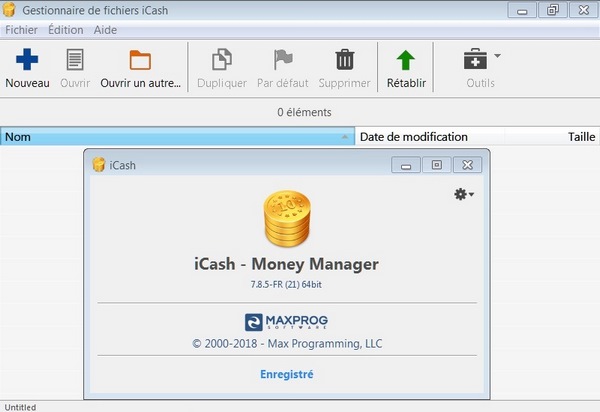
Task: Open the Édition menu
Action: (65, 30)
